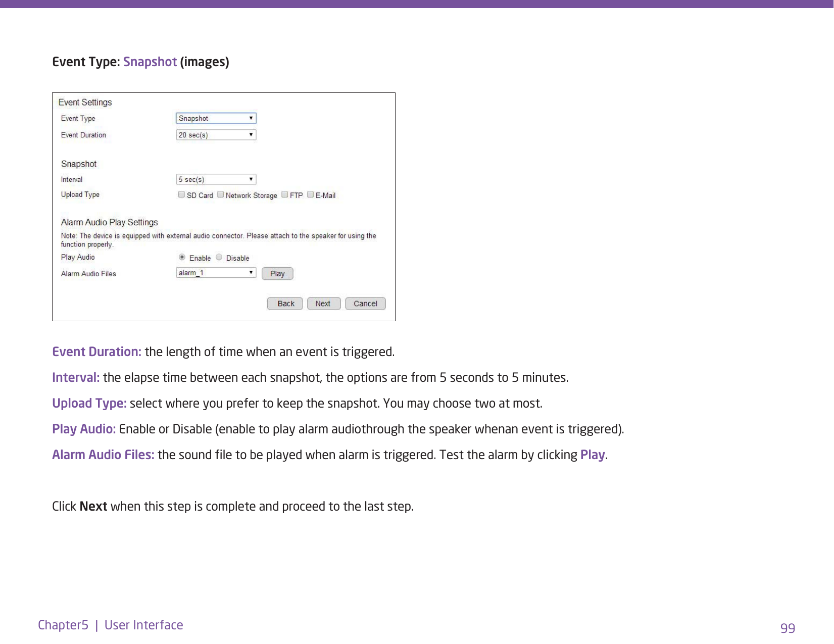Choose the Disable radio button for Play Audio
834x644 pixels.
(219, 257)
